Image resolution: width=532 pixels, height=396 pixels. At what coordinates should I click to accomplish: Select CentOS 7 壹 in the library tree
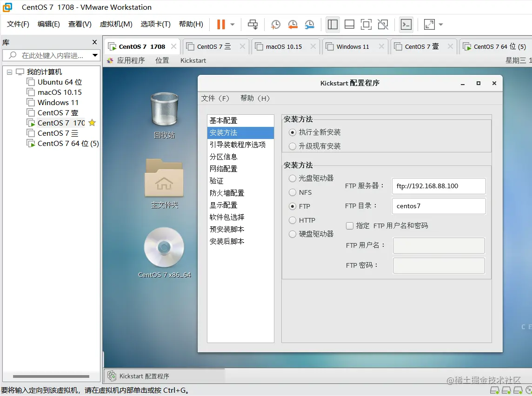(x=53, y=112)
